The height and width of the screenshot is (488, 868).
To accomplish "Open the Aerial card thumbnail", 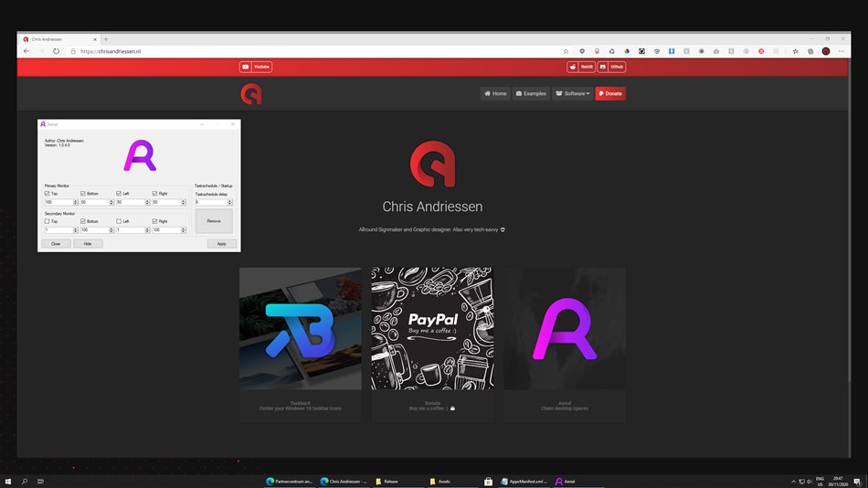I will click(x=565, y=328).
